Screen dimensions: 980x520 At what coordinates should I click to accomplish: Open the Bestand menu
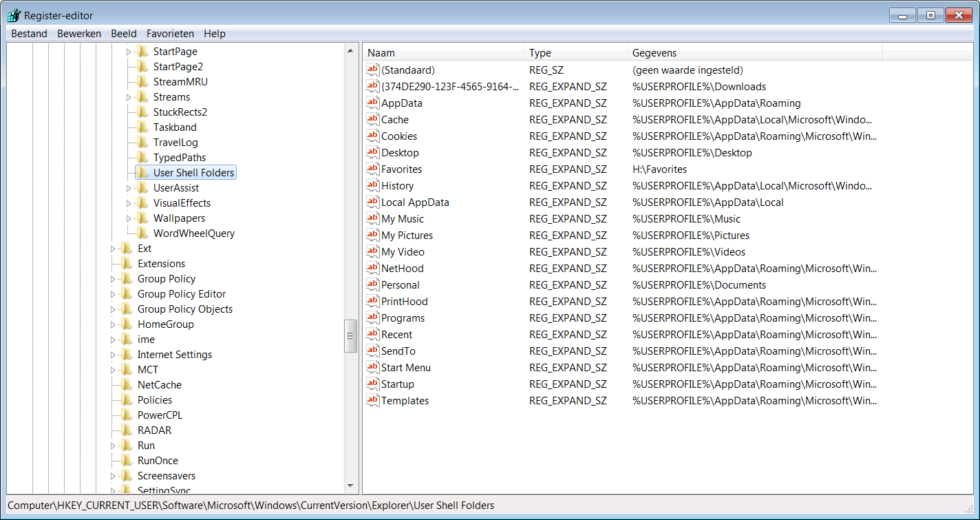(30, 33)
